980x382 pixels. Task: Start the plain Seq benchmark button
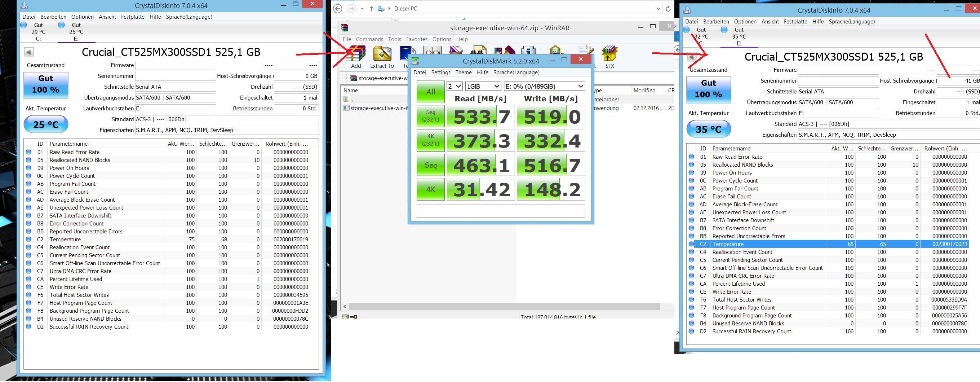430,165
